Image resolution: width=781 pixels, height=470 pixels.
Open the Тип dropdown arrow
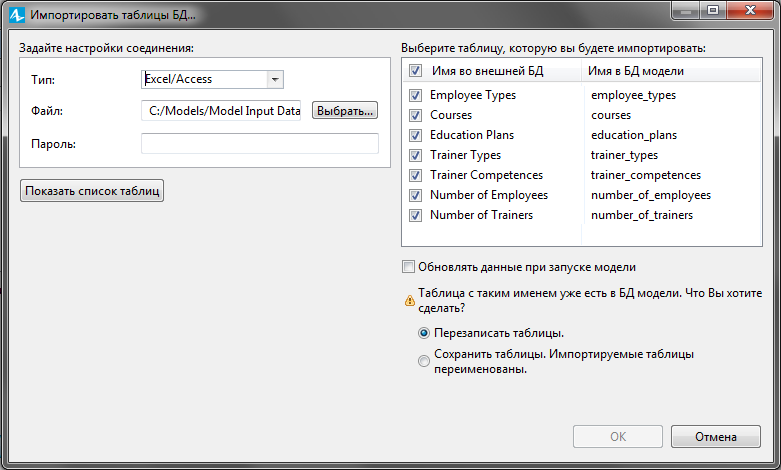(x=275, y=79)
